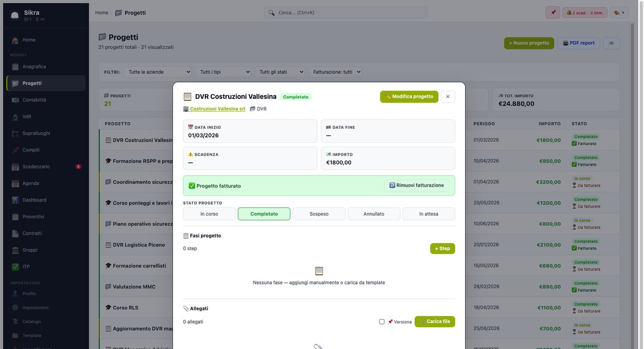Set project status to Annullato

[374, 214]
